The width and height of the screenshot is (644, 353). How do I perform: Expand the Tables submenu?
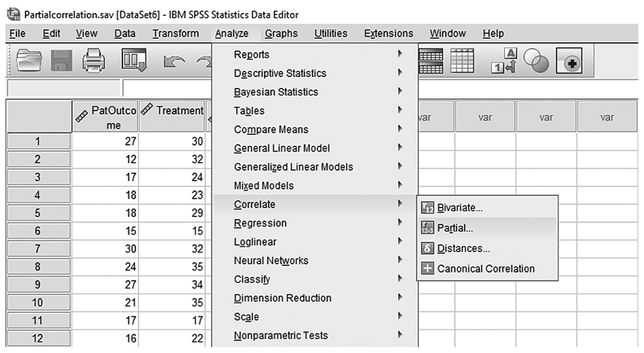coord(315,111)
